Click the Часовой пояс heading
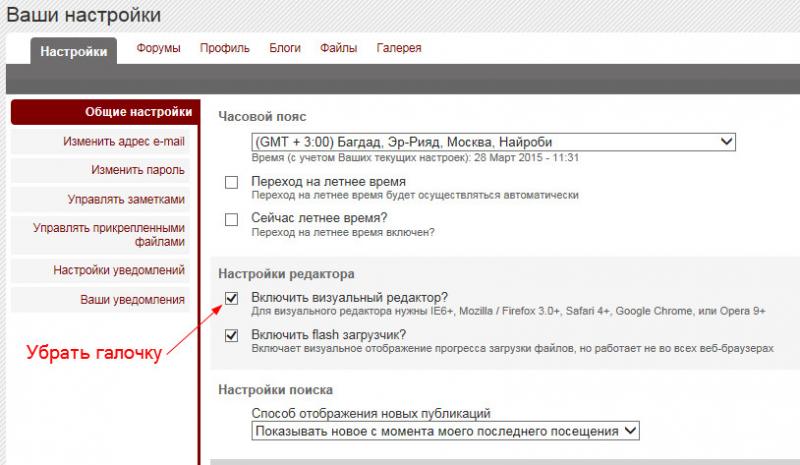 (x=262, y=116)
